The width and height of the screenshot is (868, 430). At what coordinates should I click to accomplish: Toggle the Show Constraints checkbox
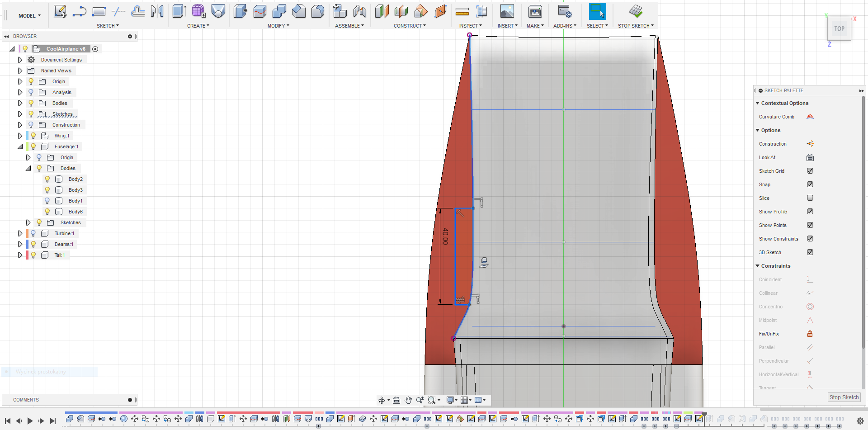coord(810,239)
